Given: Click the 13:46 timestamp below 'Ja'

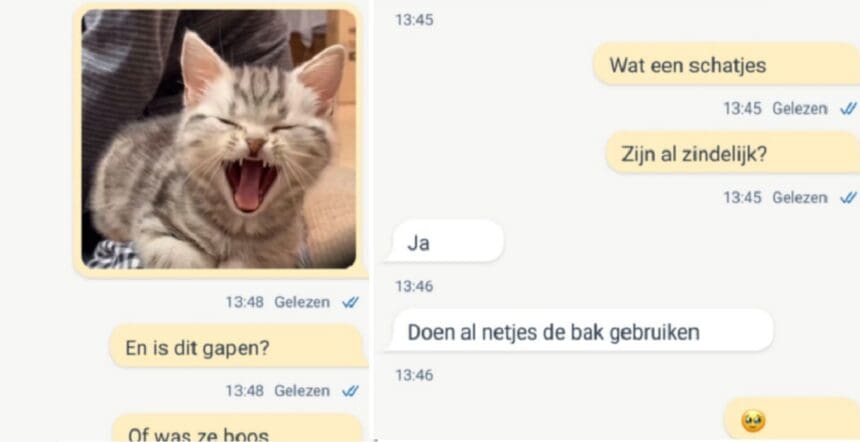Looking at the screenshot, I should click(x=414, y=286).
